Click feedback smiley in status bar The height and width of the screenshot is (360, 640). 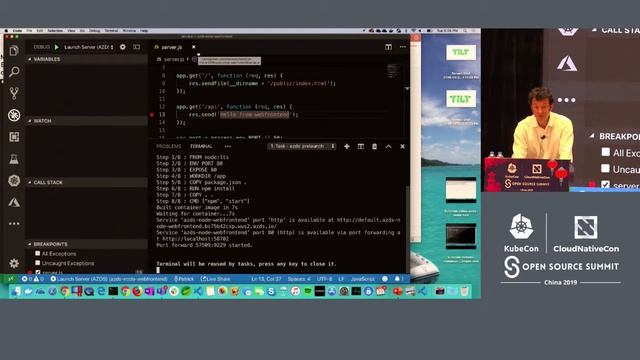point(384,279)
